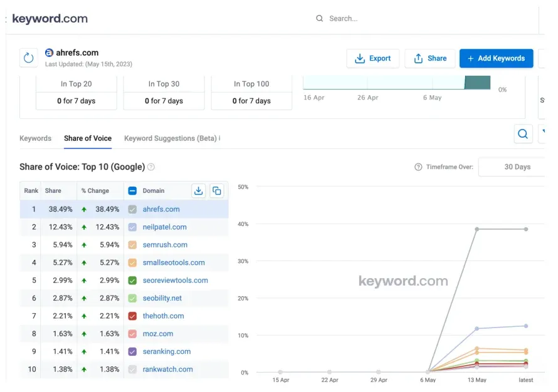
Task: Uncheck the ahrefs.com domain checkbox
Action: coord(133,209)
